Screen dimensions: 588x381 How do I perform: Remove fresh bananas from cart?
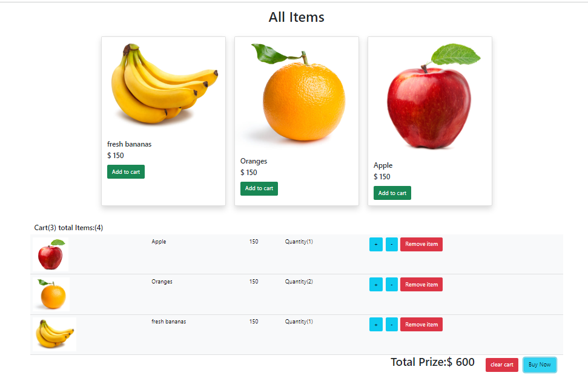tap(421, 325)
